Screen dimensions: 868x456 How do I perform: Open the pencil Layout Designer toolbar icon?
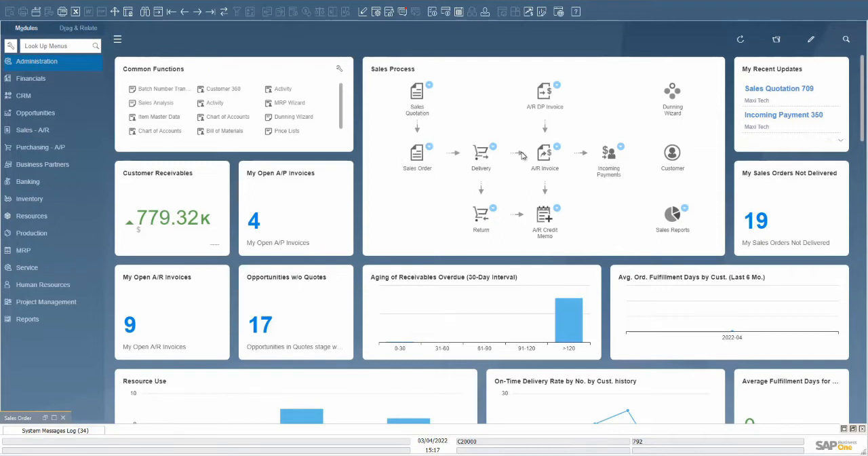click(363, 12)
